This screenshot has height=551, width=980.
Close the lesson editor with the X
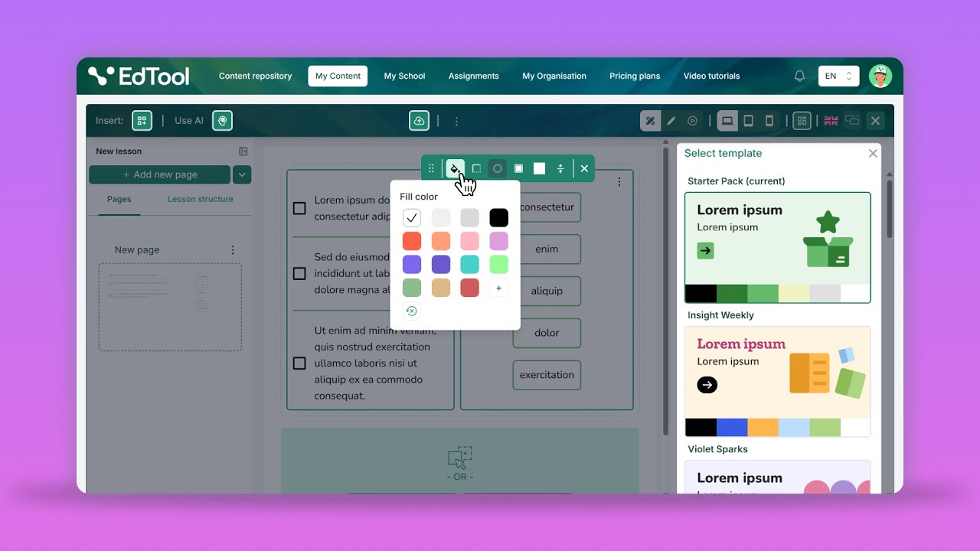pyautogui.click(x=876, y=120)
